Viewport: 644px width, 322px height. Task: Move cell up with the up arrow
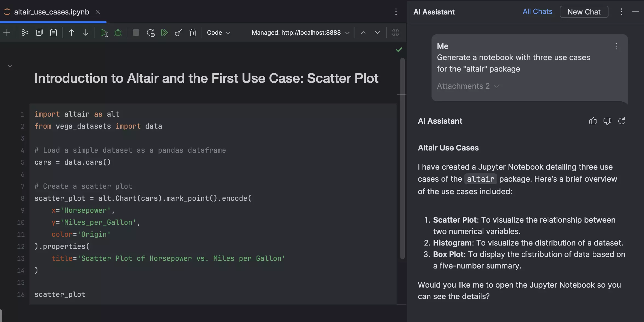click(71, 33)
